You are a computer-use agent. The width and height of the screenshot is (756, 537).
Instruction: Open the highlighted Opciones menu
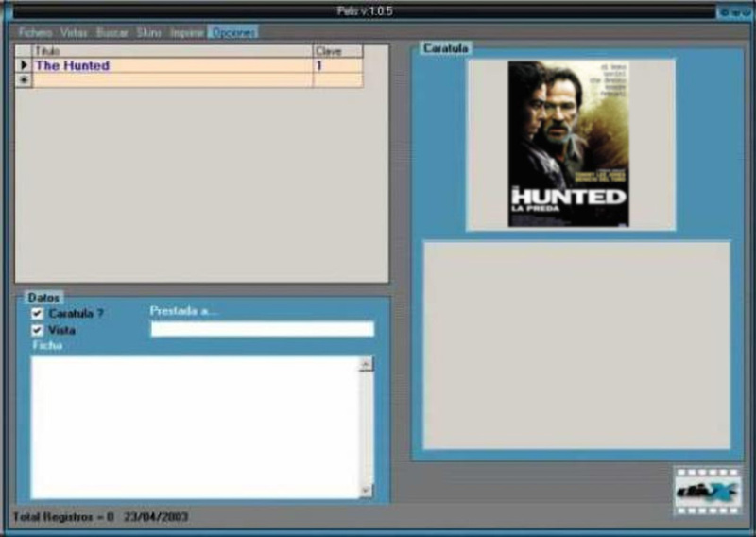(x=233, y=32)
